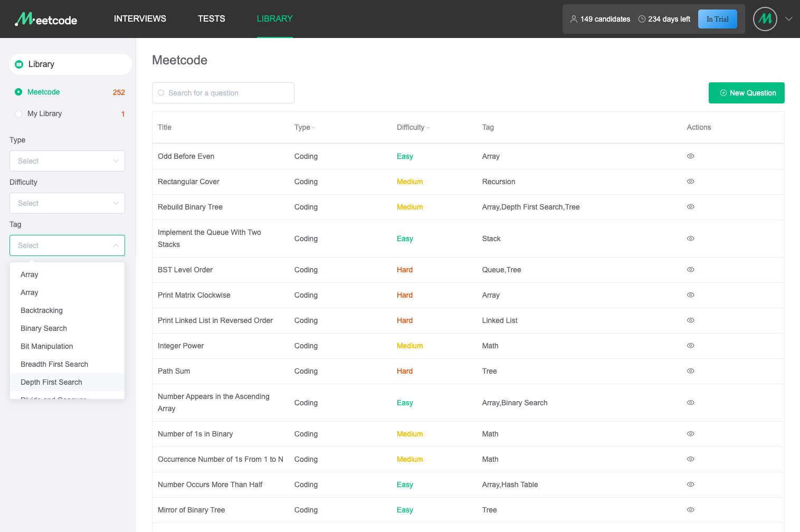
Task: Select the Meetcode library radio button
Action: (x=18, y=92)
